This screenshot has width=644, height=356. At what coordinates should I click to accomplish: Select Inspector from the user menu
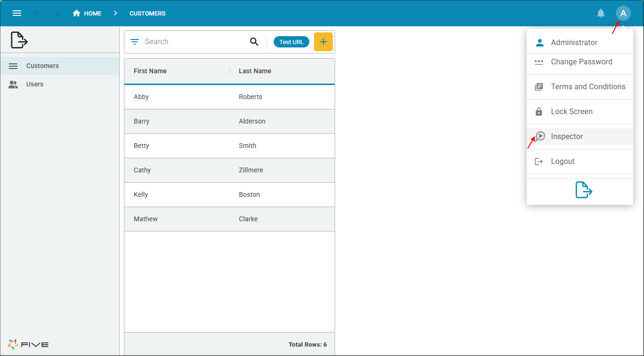point(567,137)
